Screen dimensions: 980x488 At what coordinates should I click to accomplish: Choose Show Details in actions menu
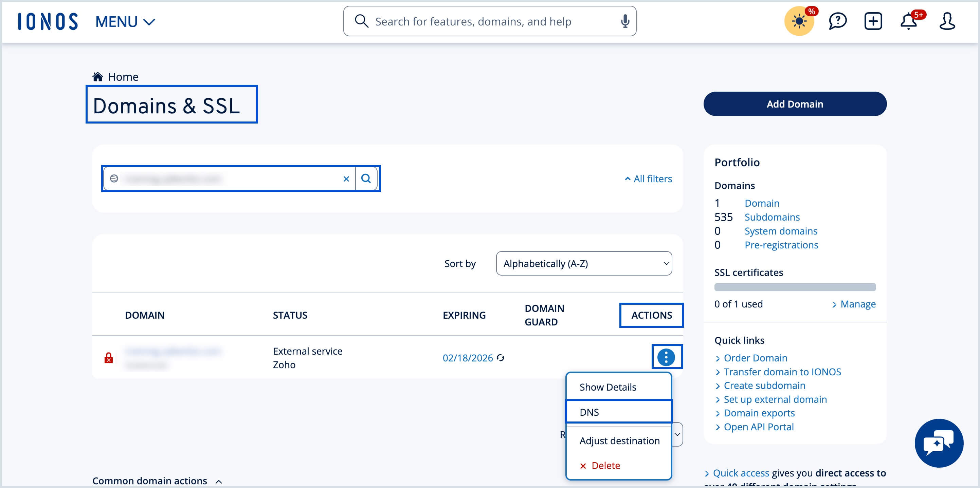pos(607,387)
